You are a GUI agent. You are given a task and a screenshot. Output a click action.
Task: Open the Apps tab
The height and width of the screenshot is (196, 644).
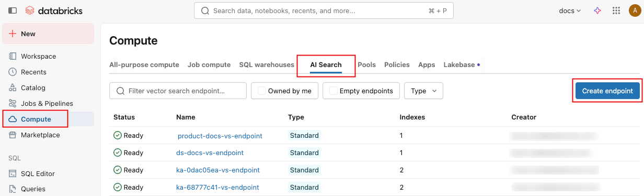(427, 65)
